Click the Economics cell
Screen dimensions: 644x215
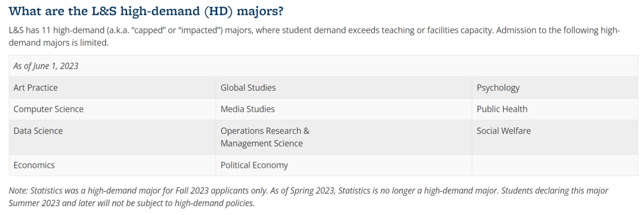point(113,165)
